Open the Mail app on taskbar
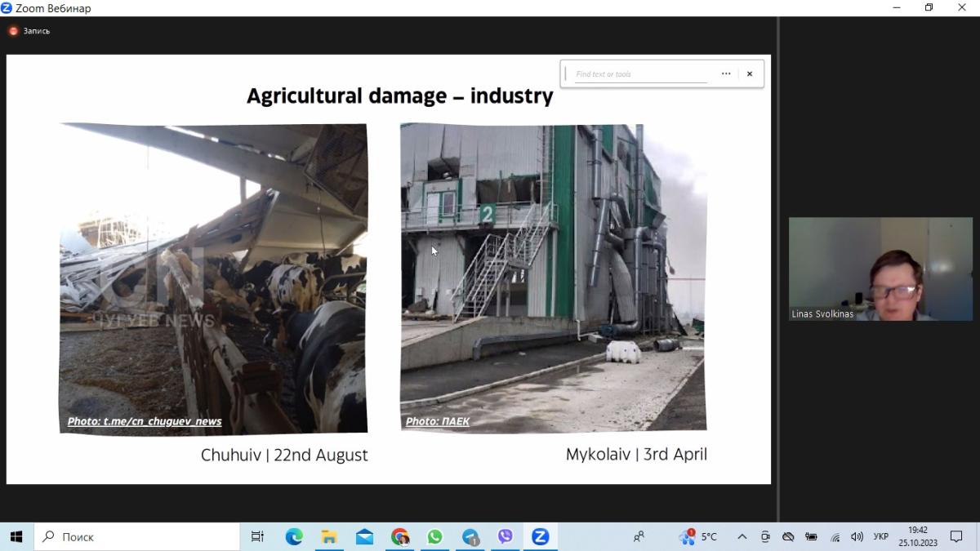This screenshot has width=980, height=551. pyautogui.click(x=364, y=536)
